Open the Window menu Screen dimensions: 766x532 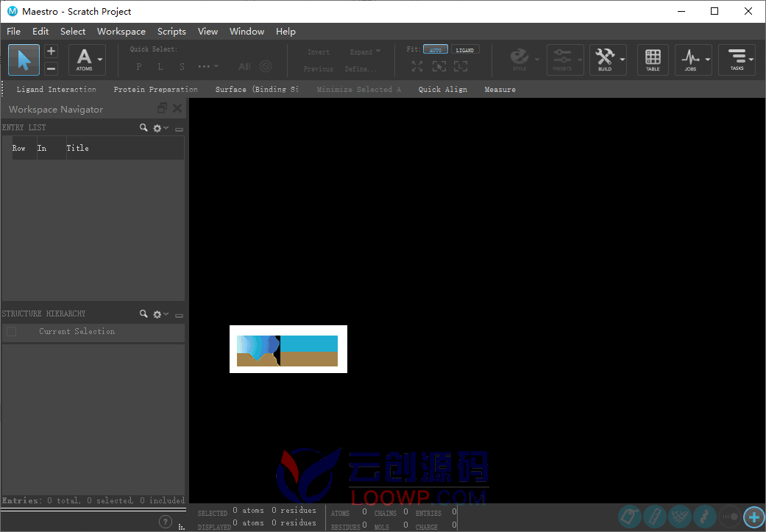[247, 31]
